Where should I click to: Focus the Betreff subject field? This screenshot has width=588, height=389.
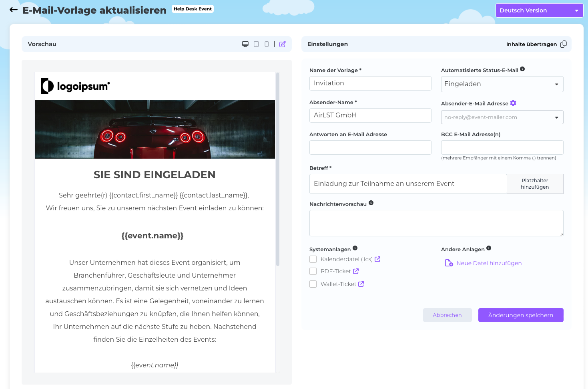click(408, 184)
